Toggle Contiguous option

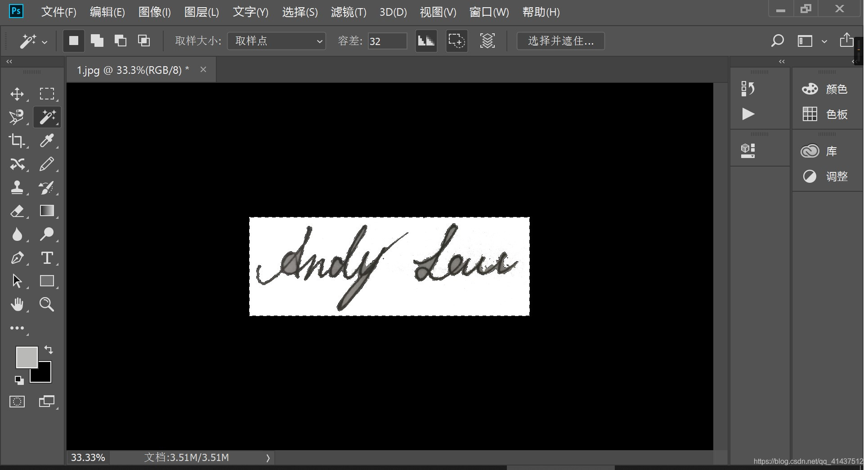pyautogui.click(x=456, y=41)
